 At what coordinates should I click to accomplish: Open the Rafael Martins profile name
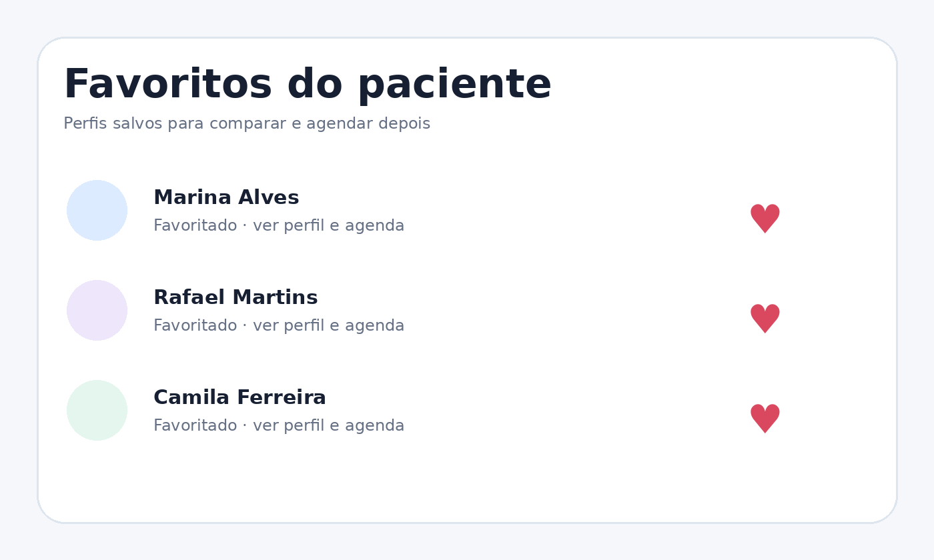pos(236,297)
